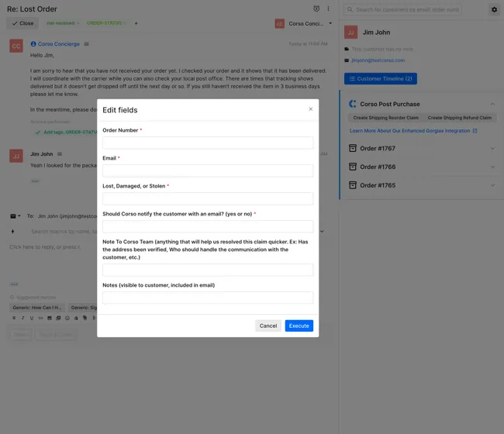Click the note icon next to customer note
The width and height of the screenshot is (504, 434).
[347, 49]
